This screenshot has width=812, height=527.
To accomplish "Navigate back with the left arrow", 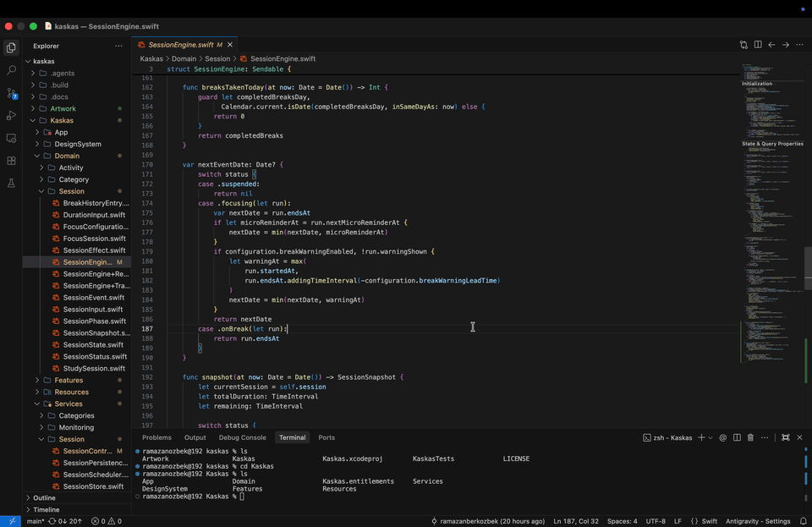I will (x=771, y=45).
